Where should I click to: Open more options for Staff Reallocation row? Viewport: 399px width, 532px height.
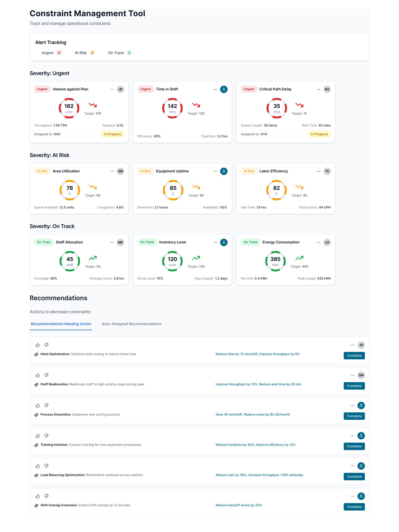coord(353,375)
